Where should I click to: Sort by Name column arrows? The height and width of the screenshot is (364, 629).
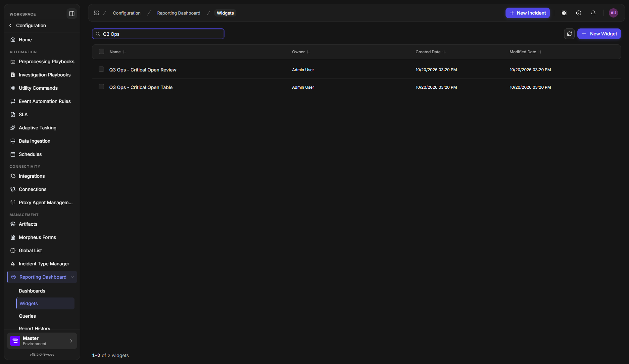click(x=124, y=52)
